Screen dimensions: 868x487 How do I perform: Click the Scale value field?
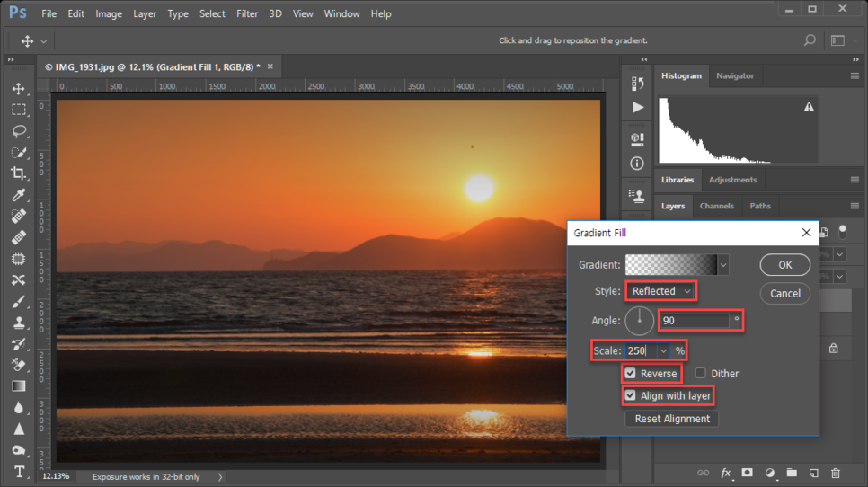point(641,350)
